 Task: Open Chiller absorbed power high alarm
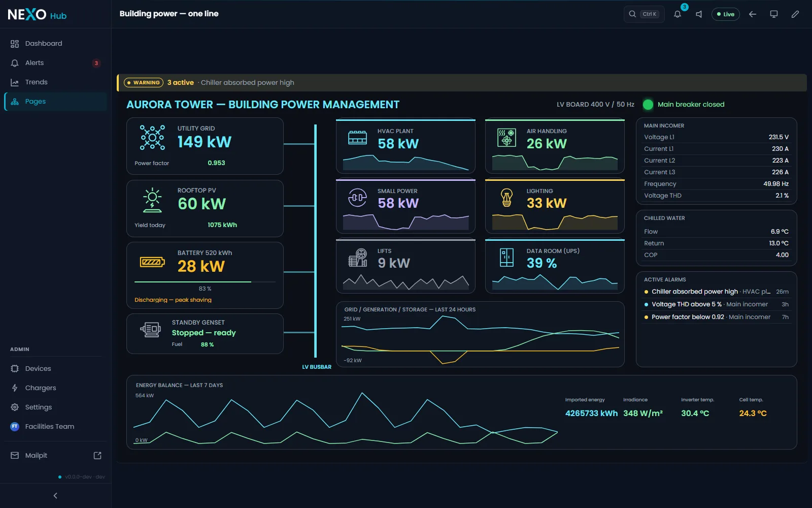[x=716, y=292]
